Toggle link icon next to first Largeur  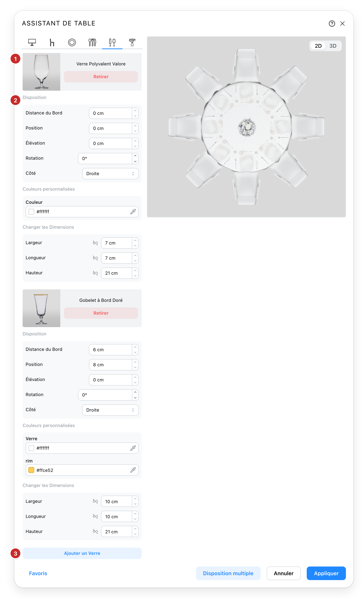(95, 243)
